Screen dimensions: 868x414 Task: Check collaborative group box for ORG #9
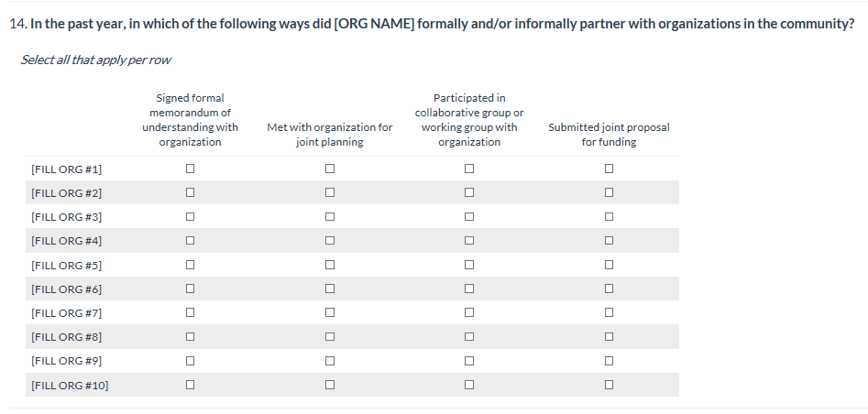click(x=469, y=361)
